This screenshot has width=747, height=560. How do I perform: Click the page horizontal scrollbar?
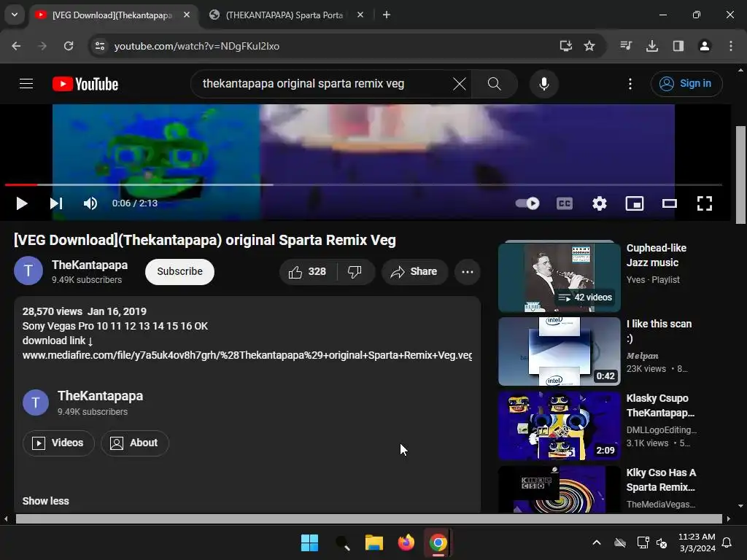click(x=368, y=518)
